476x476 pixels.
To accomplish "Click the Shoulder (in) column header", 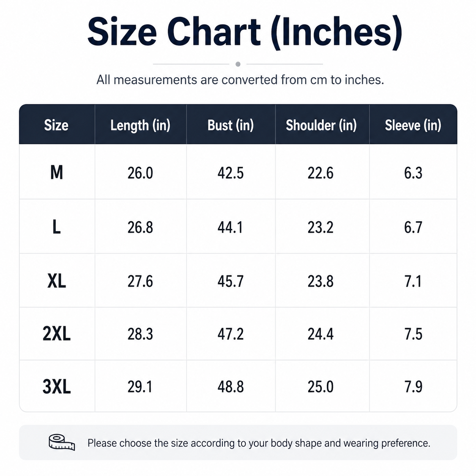I will pyautogui.click(x=321, y=125).
